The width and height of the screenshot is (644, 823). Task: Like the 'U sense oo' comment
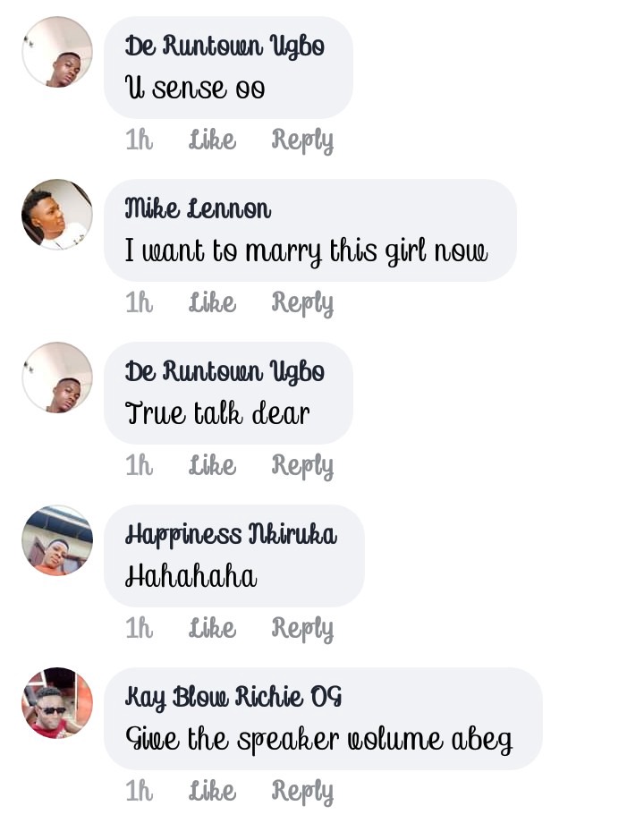tap(212, 140)
